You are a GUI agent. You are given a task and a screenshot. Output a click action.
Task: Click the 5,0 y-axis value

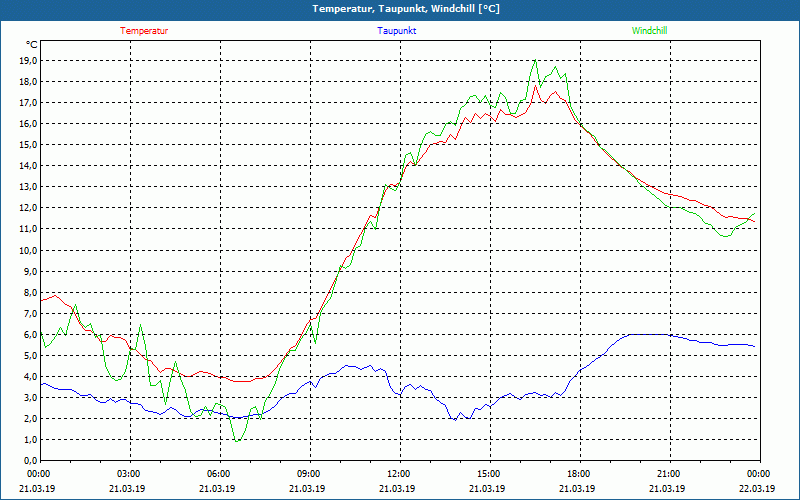[x=30, y=356]
